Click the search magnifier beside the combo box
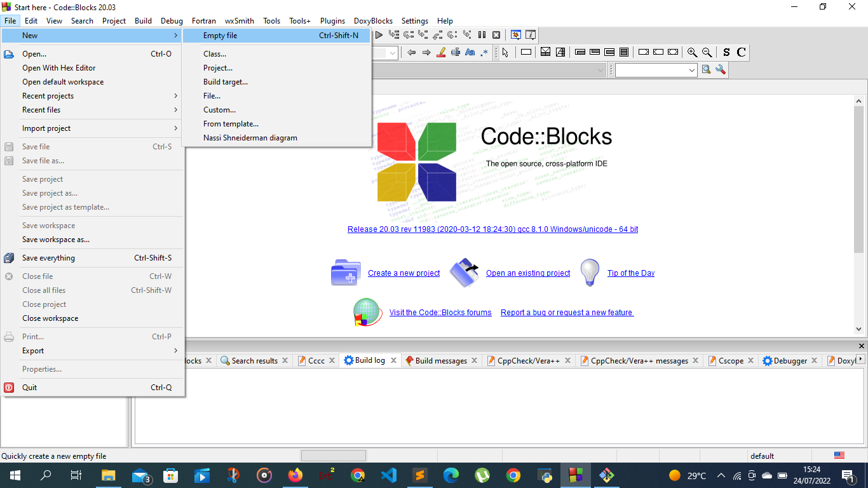868x488 pixels. tap(706, 70)
